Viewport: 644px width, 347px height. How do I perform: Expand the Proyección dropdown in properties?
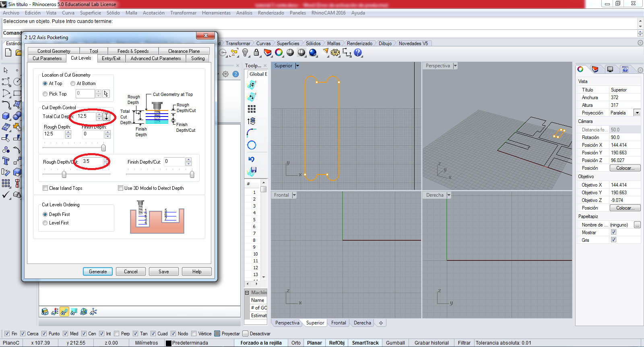coord(637,113)
